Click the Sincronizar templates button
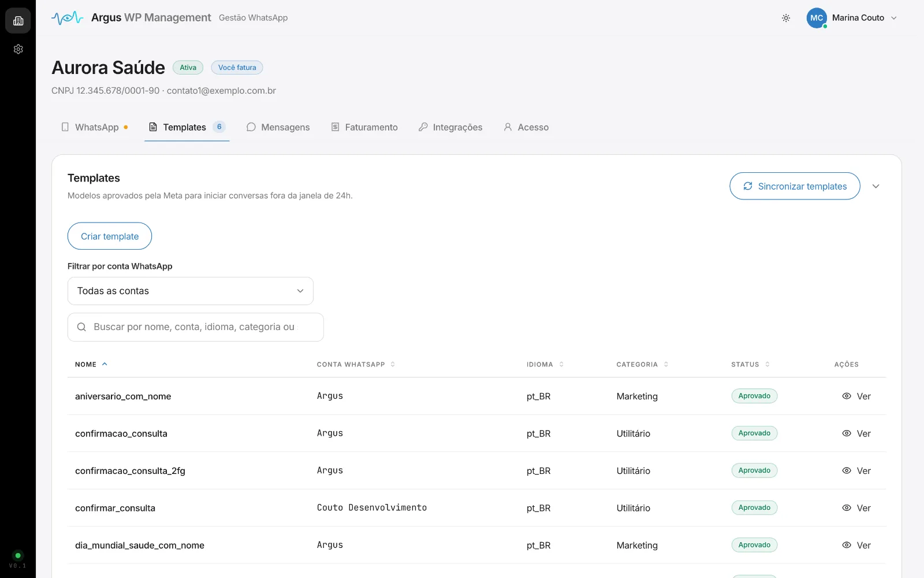 coord(795,186)
